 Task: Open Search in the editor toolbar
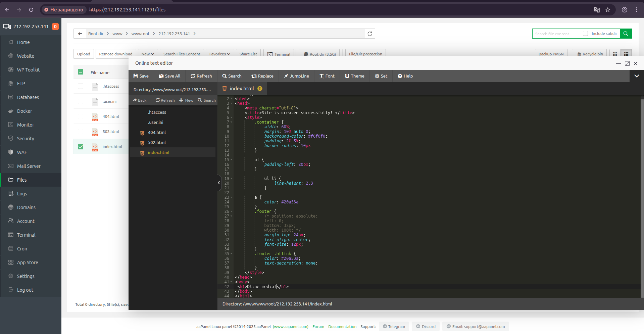coord(232,76)
